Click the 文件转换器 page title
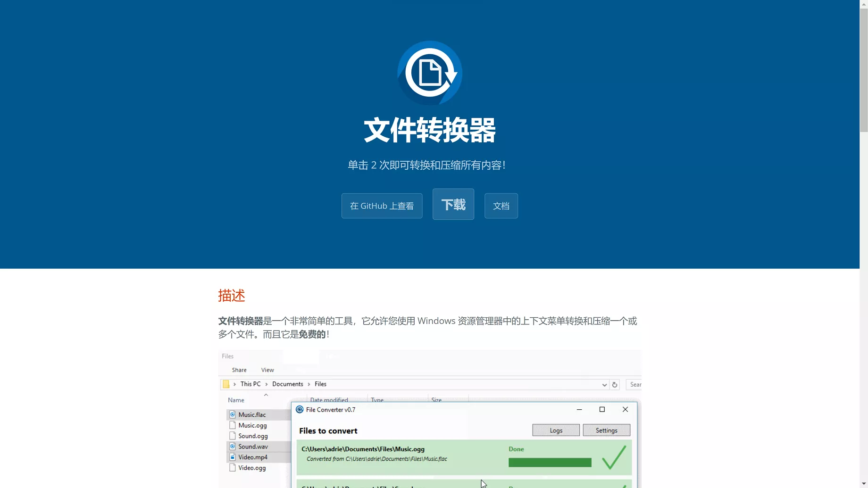Image resolution: width=868 pixels, height=488 pixels. (x=429, y=130)
